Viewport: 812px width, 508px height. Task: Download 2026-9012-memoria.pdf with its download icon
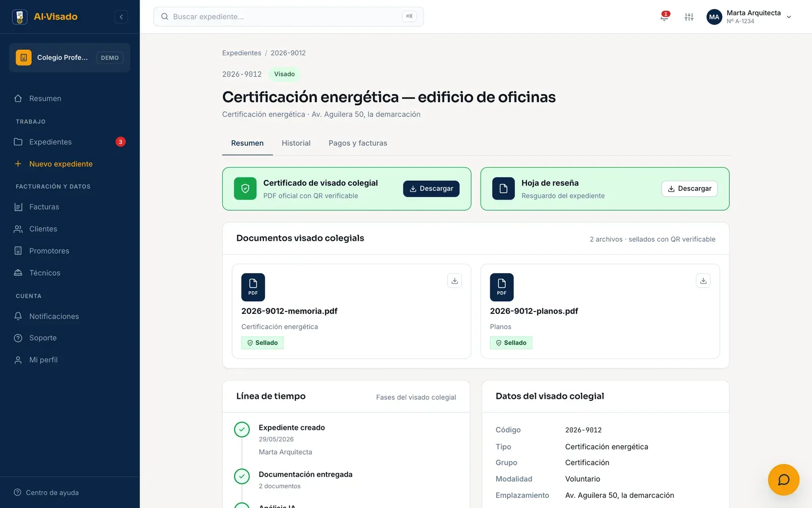(454, 280)
